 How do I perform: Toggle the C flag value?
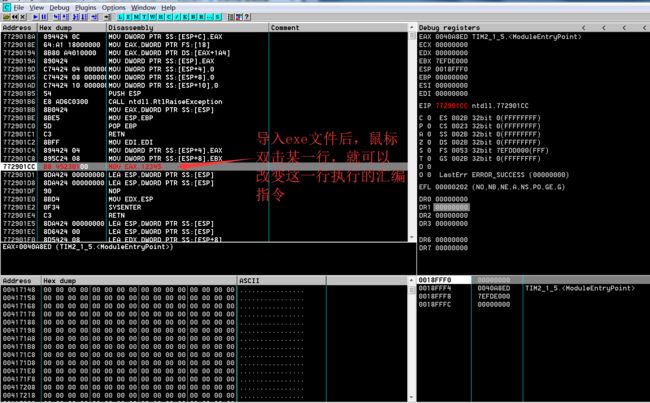[x=429, y=118]
